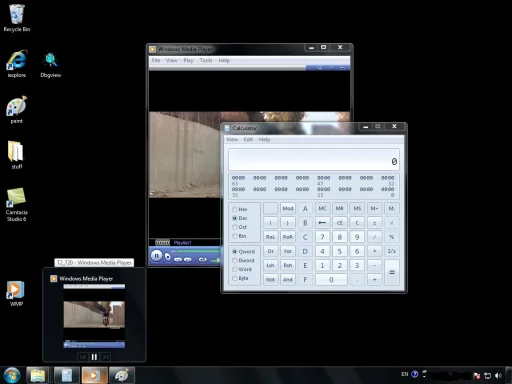Open Calculator View menu
This screenshot has height=384, width=512.
click(x=232, y=139)
